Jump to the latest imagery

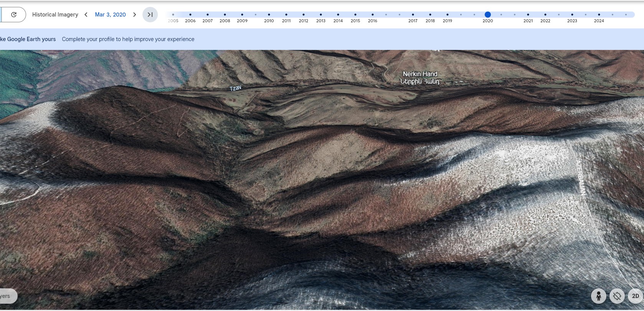click(150, 15)
